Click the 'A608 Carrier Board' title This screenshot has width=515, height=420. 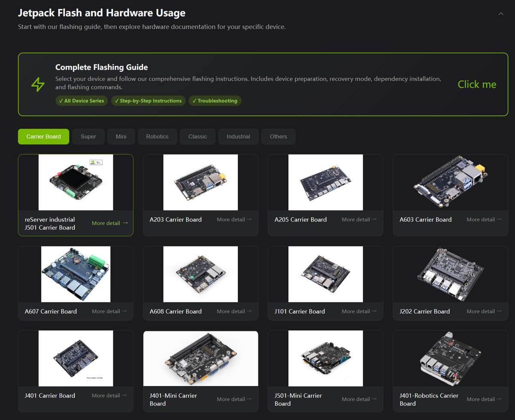176,311
